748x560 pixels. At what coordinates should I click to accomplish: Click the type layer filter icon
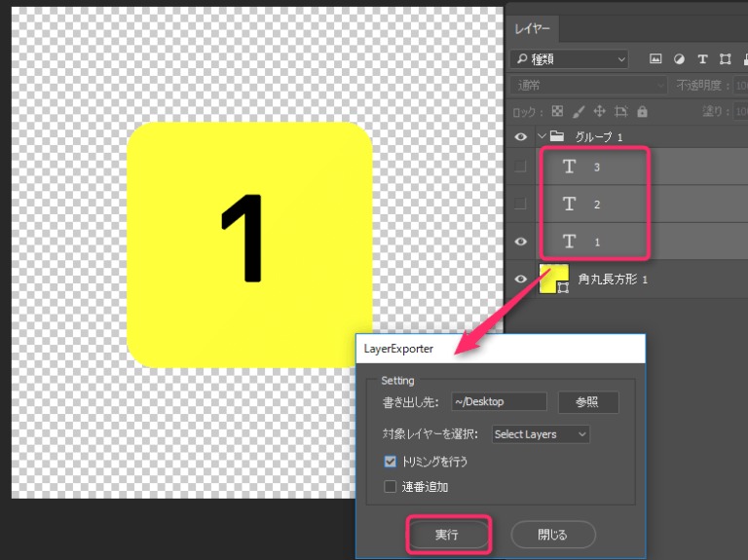pos(702,59)
